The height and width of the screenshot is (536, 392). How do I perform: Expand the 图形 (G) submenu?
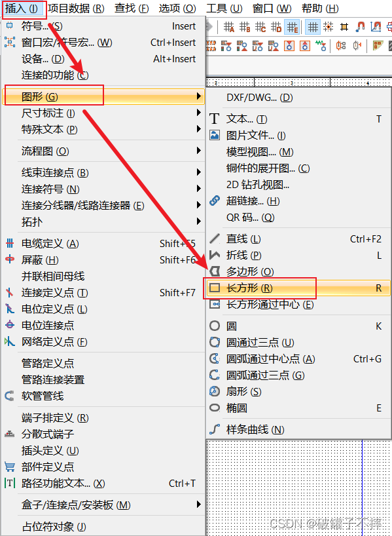[103, 97]
